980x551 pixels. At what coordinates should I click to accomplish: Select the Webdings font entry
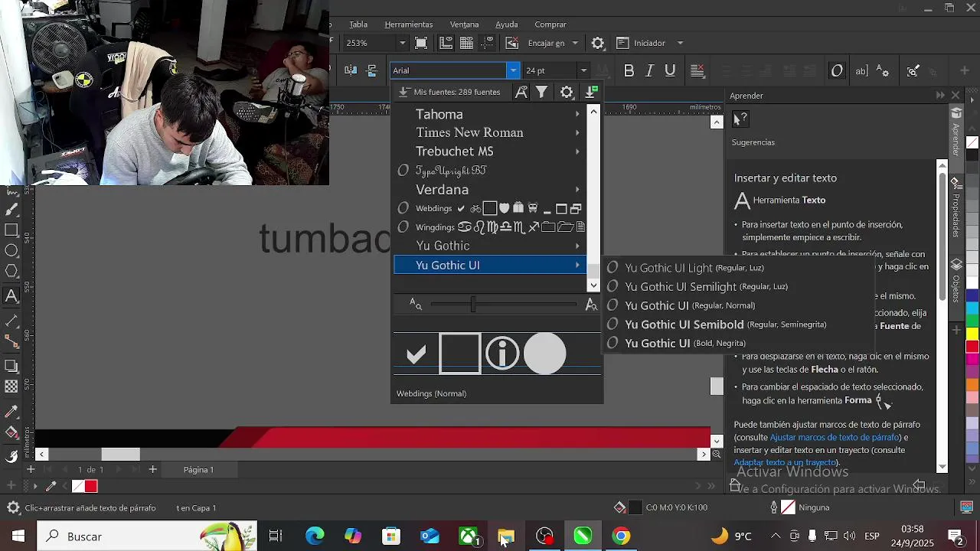490,208
